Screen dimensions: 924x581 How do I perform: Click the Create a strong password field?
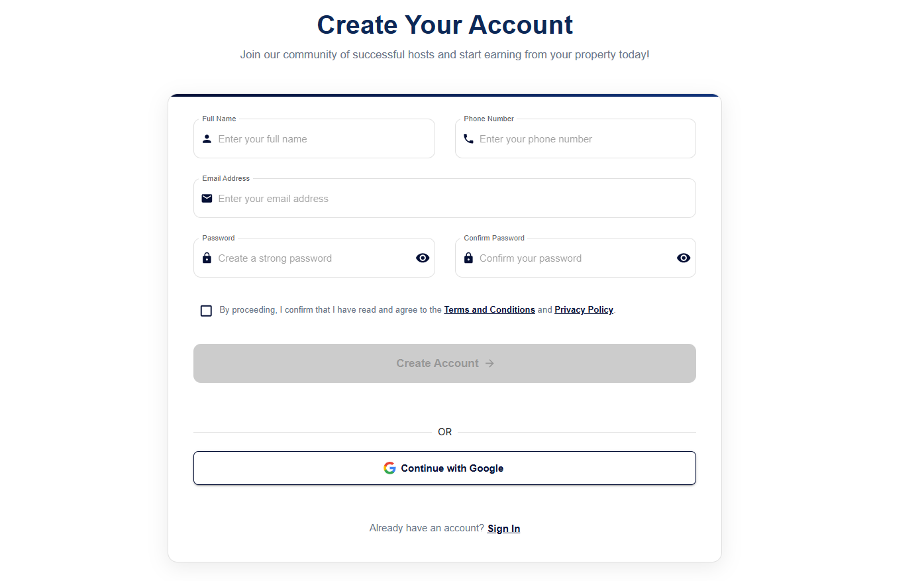tap(305, 258)
